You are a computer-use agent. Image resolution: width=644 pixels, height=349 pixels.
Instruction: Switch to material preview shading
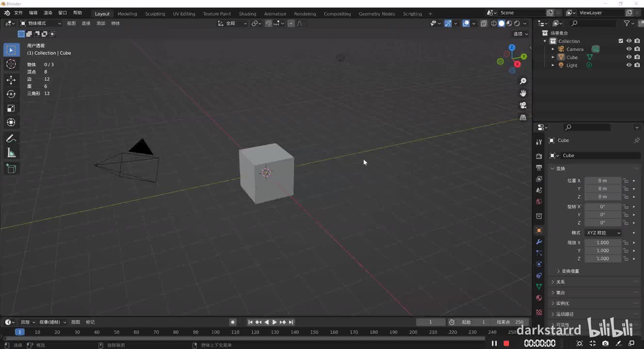(509, 23)
